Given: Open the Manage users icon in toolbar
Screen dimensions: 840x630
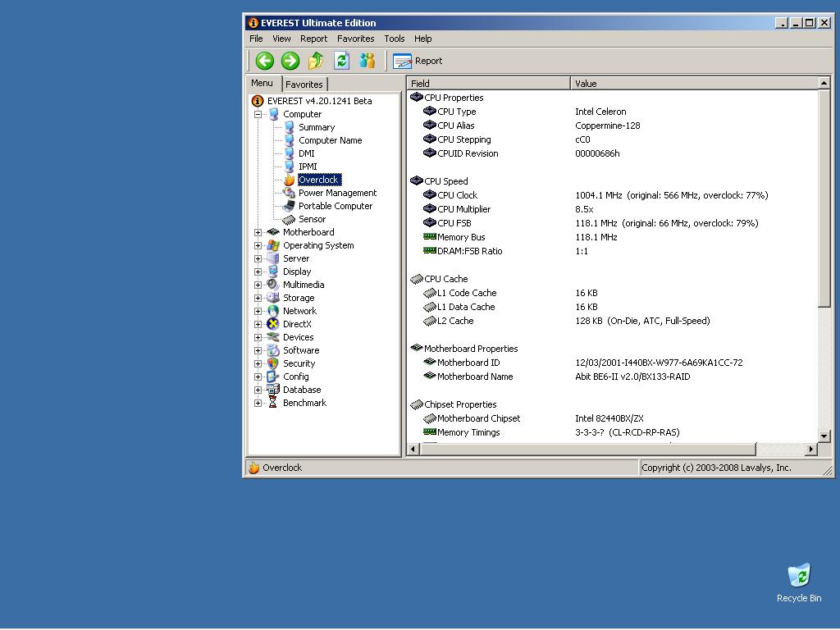Looking at the screenshot, I should point(367,61).
